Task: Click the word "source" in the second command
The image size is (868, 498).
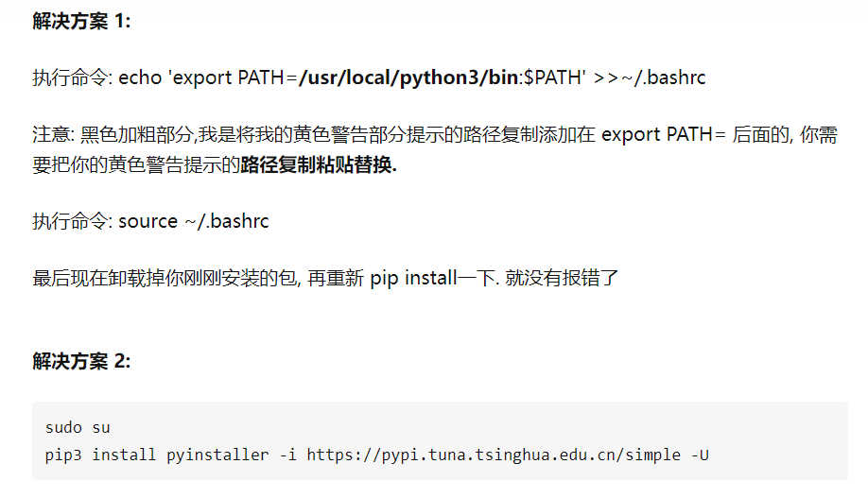Action: tap(148, 221)
